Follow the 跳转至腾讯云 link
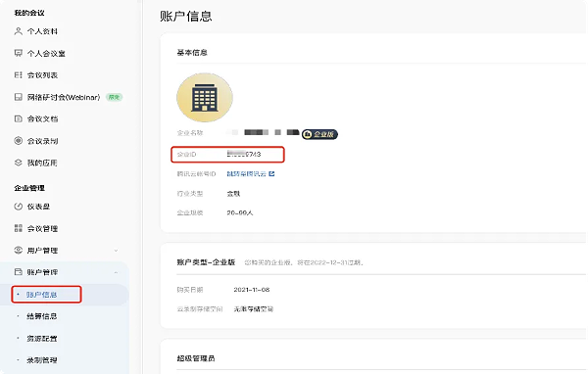This screenshot has height=374, width=588. (246, 174)
